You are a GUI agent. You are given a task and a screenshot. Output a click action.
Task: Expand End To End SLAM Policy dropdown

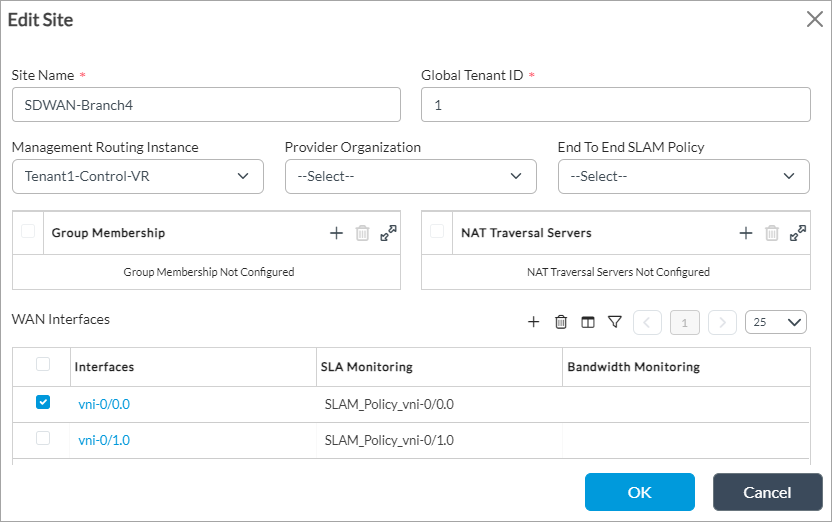pos(684,176)
